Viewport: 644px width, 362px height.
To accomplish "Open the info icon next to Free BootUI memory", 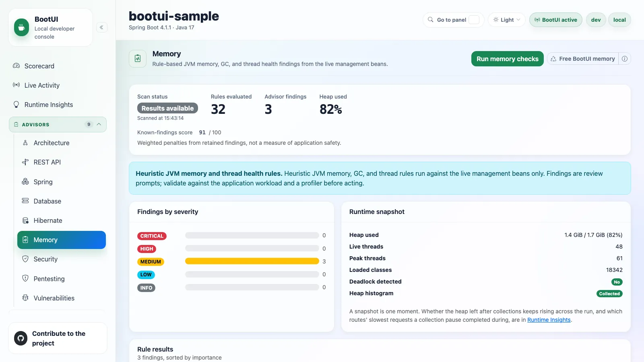I will (x=625, y=59).
